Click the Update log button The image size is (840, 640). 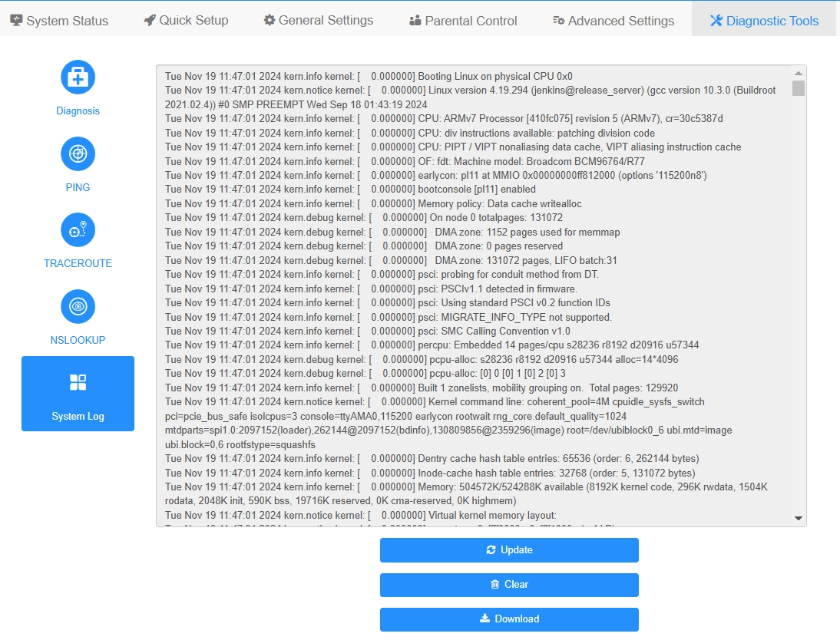pos(510,550)
